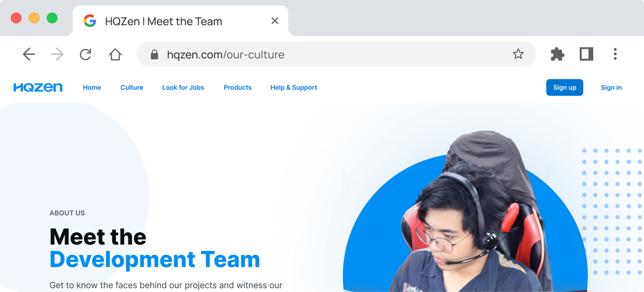Open the three-dot browser menu

(615, 54)
